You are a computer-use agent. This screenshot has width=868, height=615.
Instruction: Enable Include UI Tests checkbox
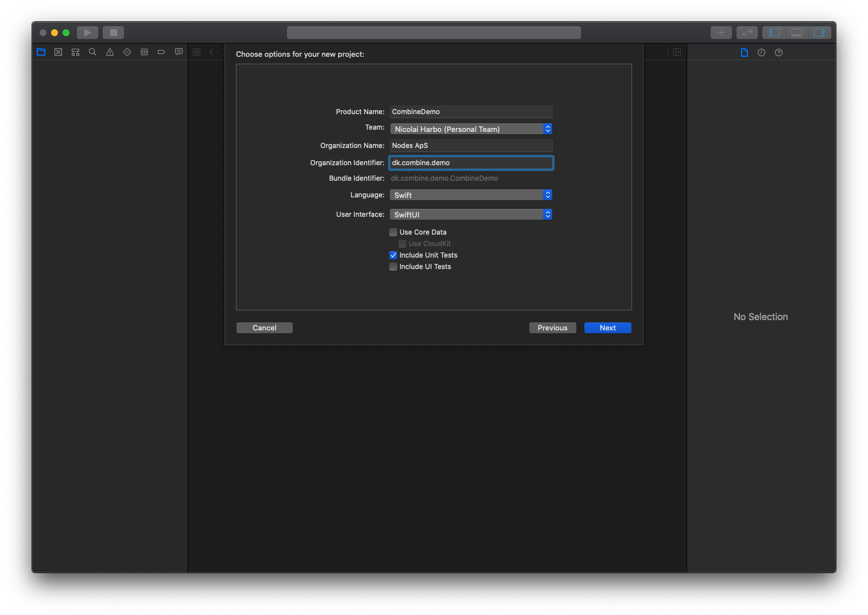(x=393, y=267)
